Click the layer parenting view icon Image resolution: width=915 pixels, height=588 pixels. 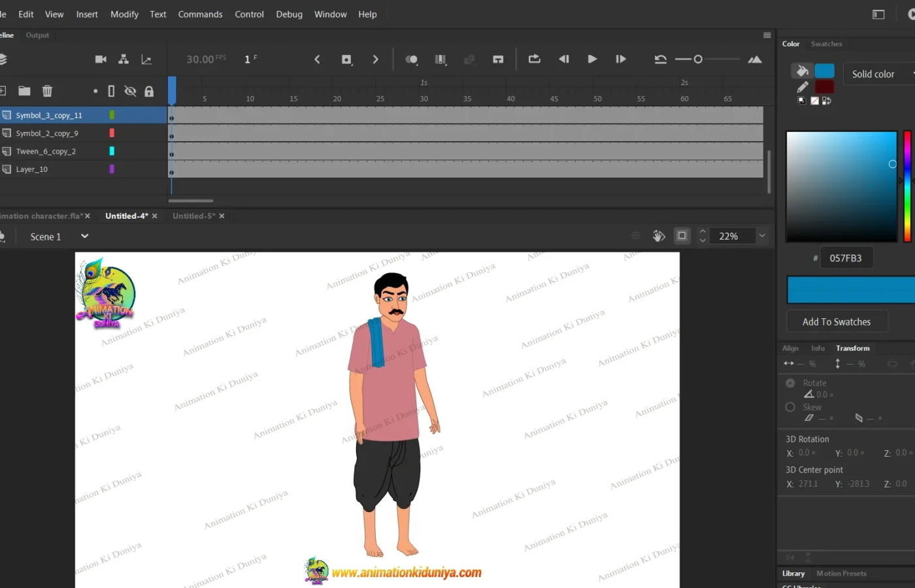[x=124, y=59]
